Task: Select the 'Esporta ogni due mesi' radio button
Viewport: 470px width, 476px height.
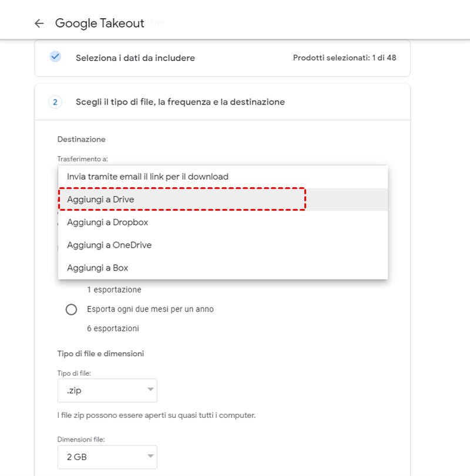Action: (x=72, y=309)
